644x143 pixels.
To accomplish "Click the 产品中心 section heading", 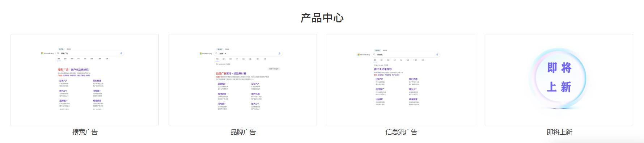I will point(322,18).
